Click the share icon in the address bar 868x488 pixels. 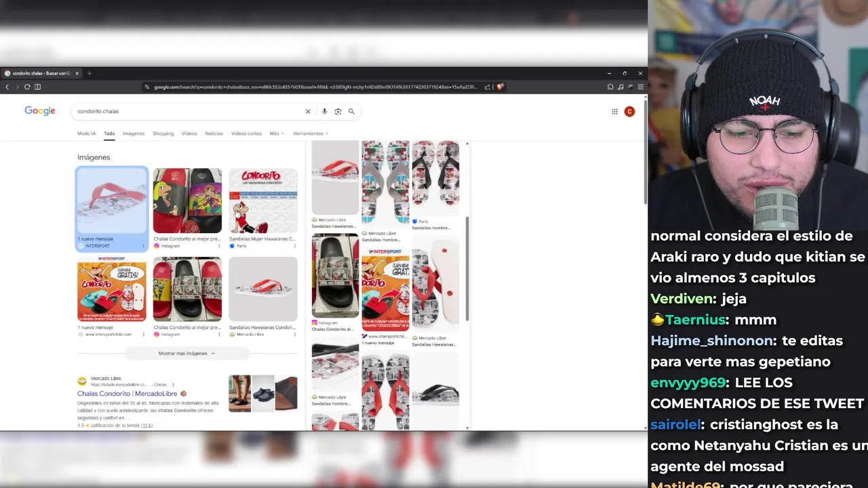(487, 87)
